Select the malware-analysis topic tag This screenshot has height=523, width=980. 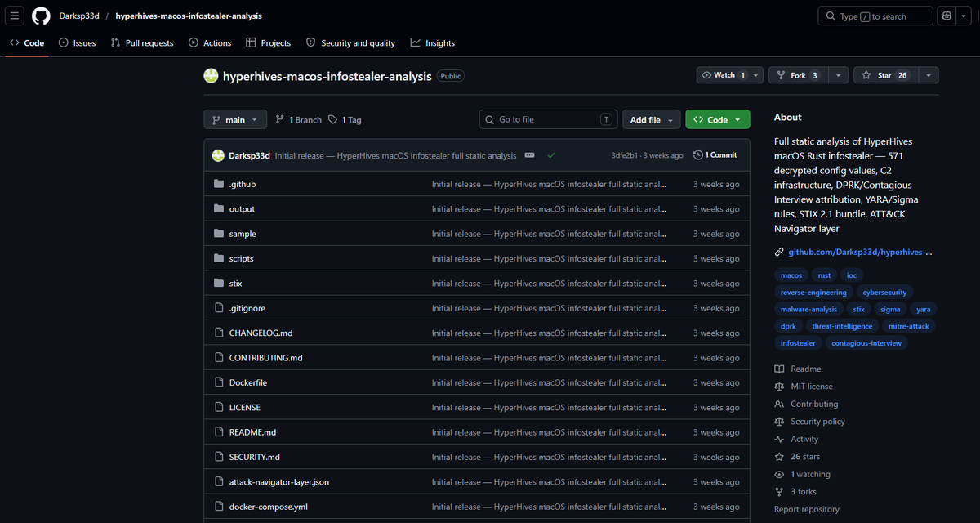[808, 310]
